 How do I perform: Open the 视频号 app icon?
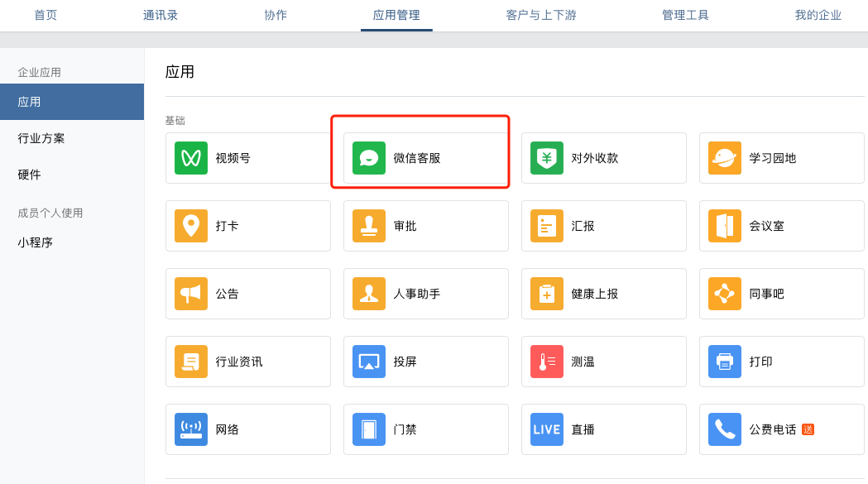pyautogui.click(x=191, y=158)
